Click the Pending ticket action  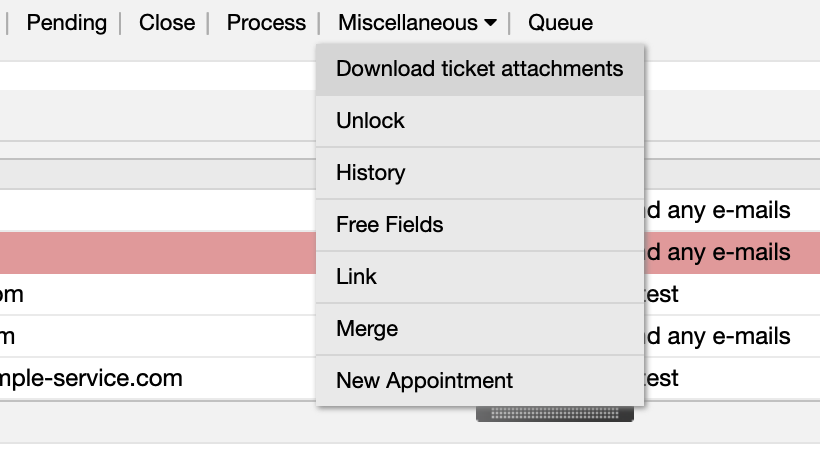point(66,23)
